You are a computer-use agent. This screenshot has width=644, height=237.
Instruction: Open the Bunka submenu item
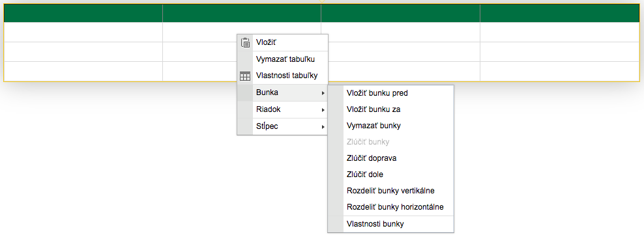(x=283, y=92)
